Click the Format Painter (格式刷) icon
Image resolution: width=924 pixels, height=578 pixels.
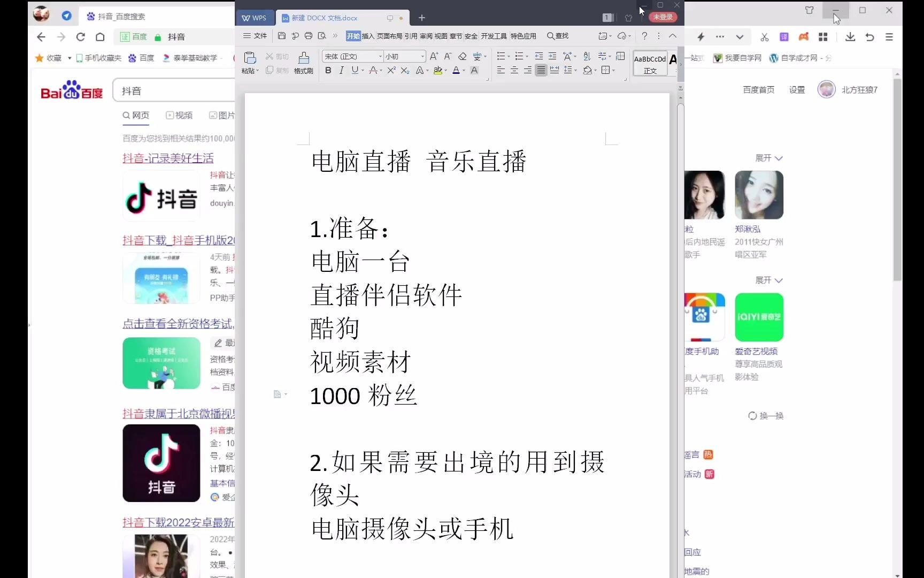coord(304,58)
